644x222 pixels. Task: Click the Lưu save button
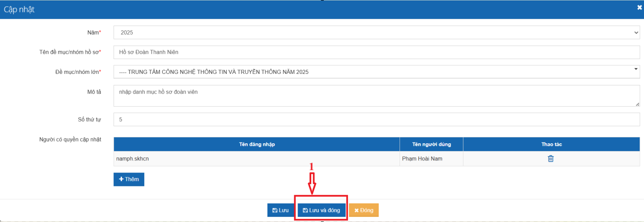point(280,210)
